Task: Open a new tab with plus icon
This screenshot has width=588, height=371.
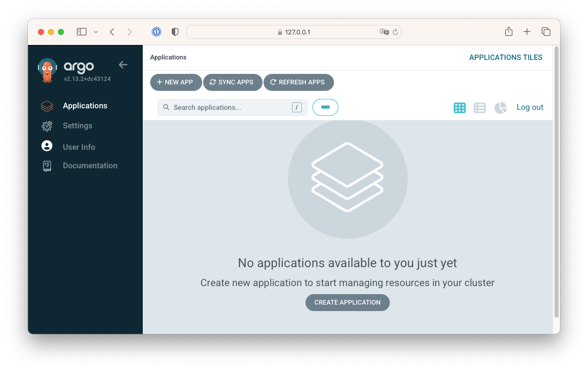Action: pyautogui.click(x=527, y=32)
